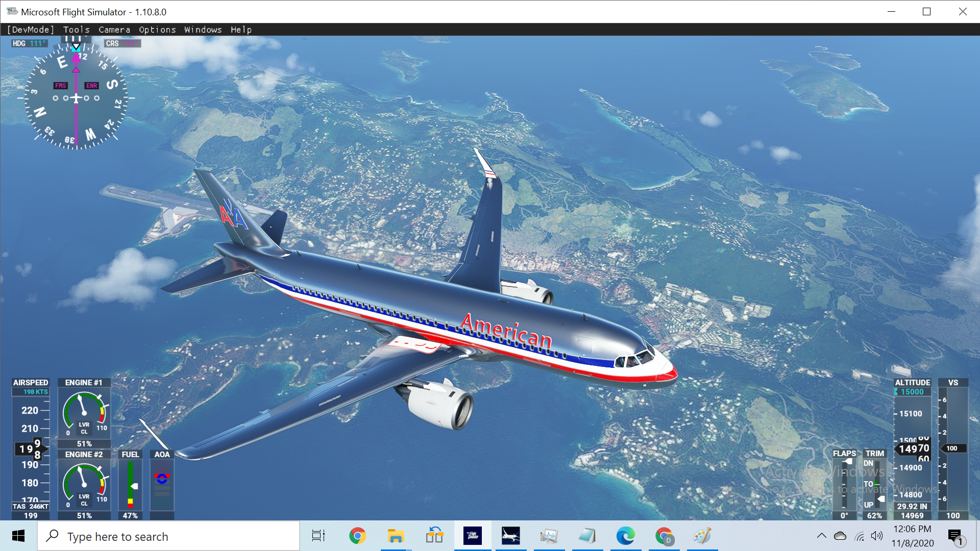
Task: Click the 29.92 IN barometer setting
Action: tap(912, 507)
